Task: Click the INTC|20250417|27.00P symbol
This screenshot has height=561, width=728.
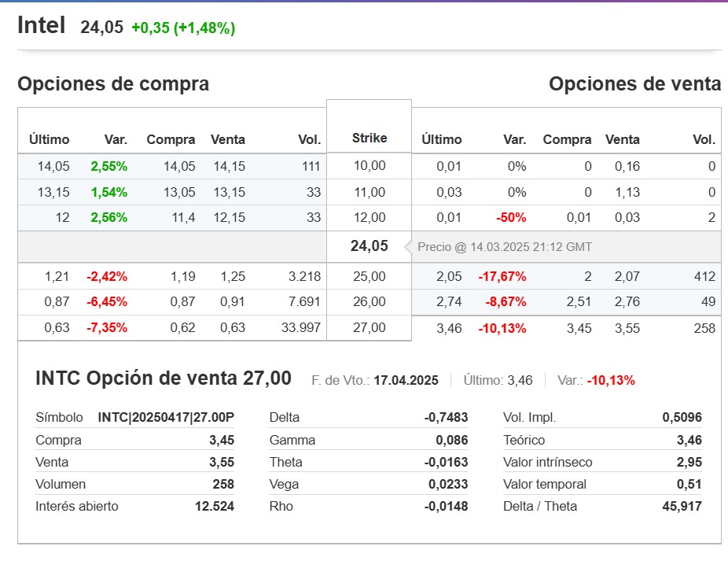Action: tap(166, 418)
